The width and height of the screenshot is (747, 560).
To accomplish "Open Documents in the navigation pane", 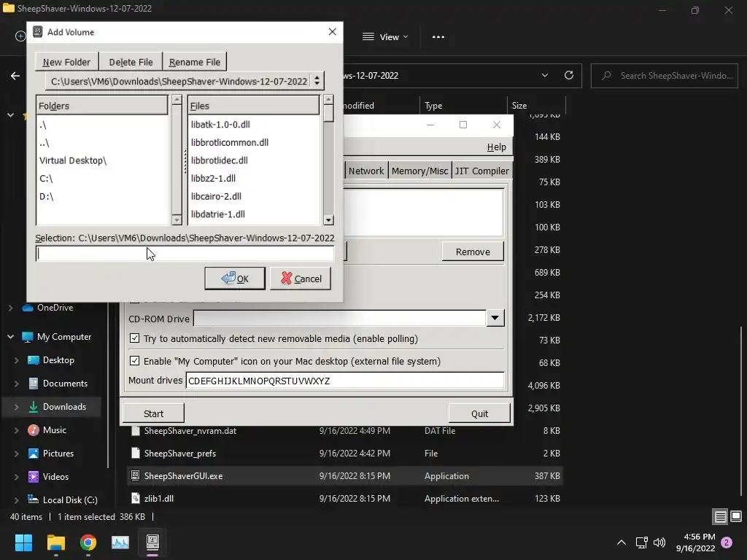I will coord(65,384).
